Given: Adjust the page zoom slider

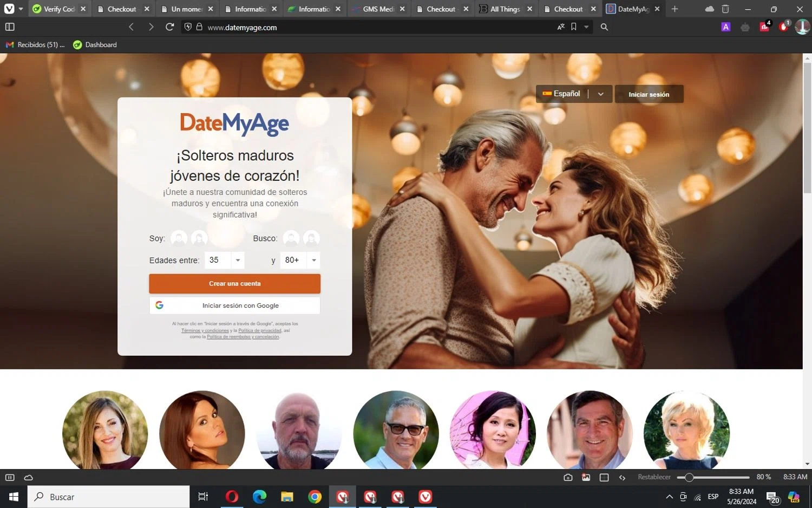Looking at the screenshot, I should pos(713,477).
